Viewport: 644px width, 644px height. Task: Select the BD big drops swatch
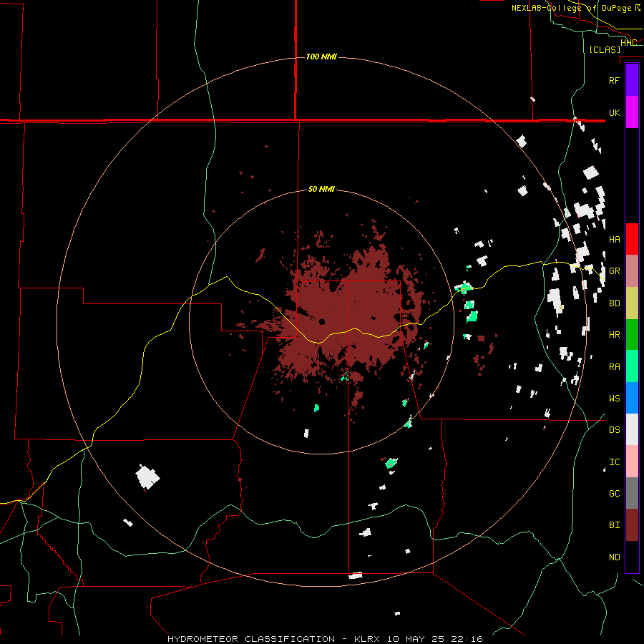click(632, 303)
